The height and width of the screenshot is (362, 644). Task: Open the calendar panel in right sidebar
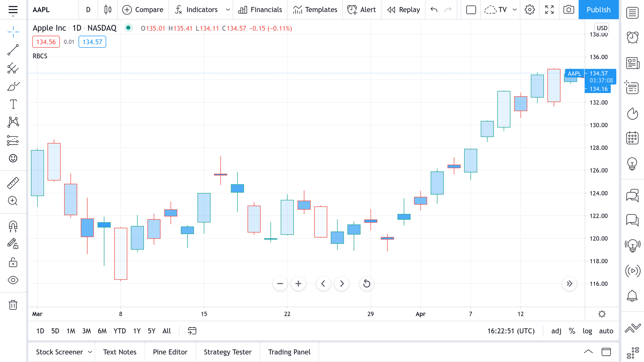click(x=632, y=138)
